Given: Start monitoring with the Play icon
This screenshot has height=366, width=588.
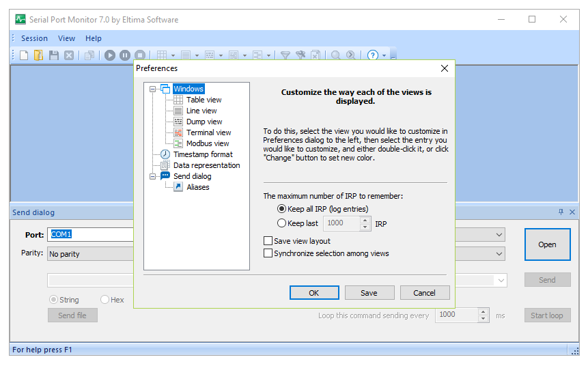Looking at the screenshot, I should click(110, 55).
